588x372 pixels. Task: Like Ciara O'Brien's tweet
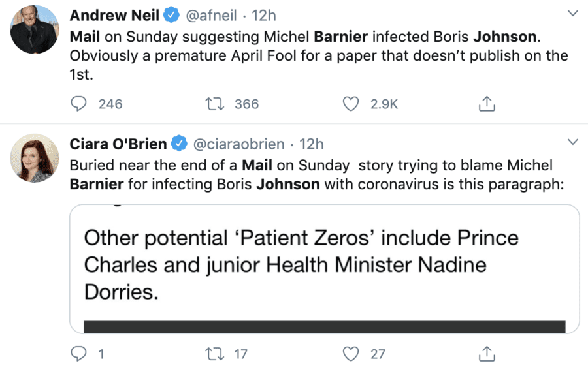pyautogui.click(x=351, y=354)
